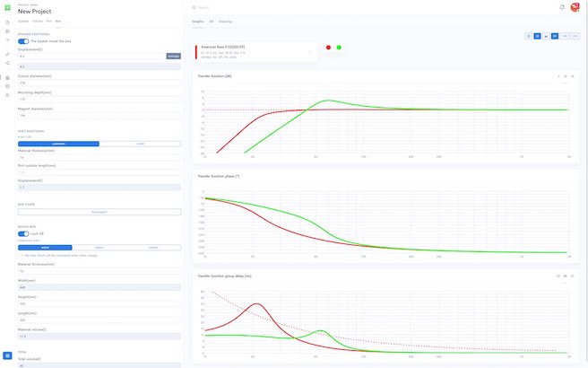The image size is (588, 368).
Task: Open the user avatar menu
Action: point(575,7)
